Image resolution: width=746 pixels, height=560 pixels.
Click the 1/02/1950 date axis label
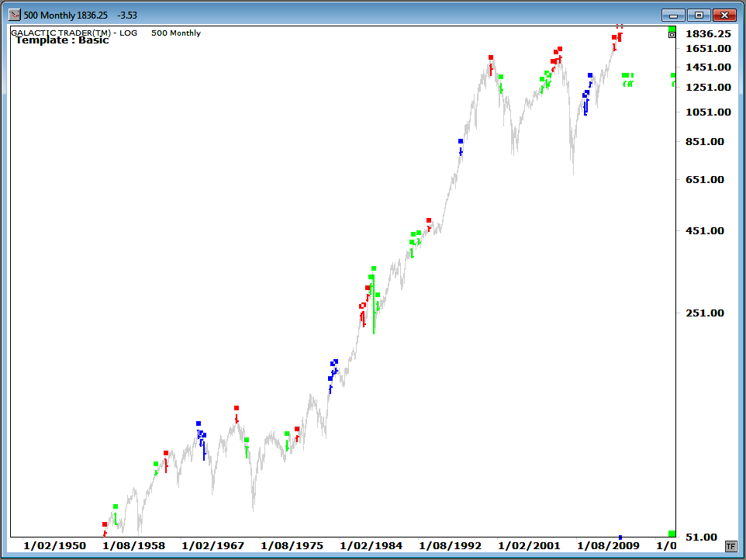pyautogui.click(x=55, y=546)
